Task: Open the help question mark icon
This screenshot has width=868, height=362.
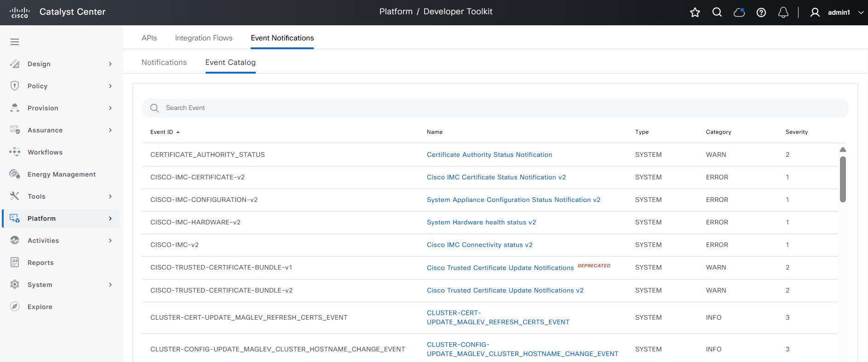Action: (x=761, y=12)
